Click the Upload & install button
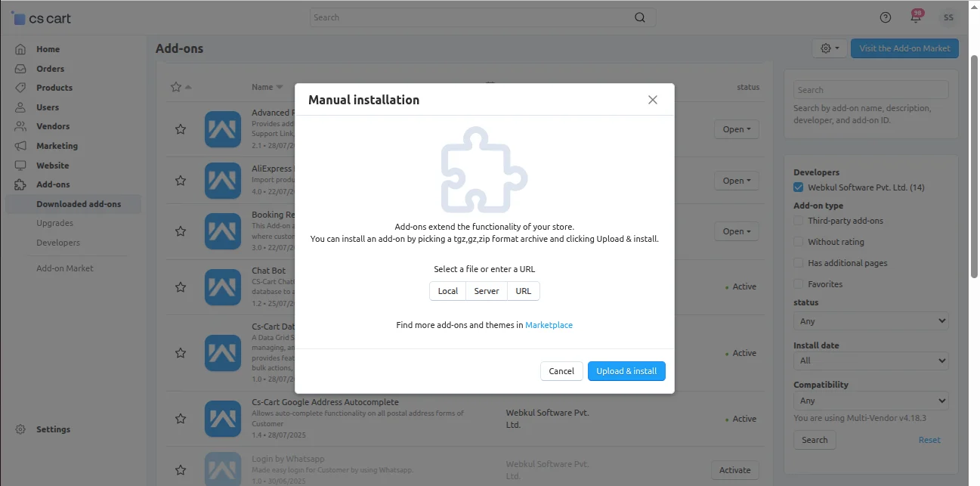The image size is (980, 486). pos(626,370)
